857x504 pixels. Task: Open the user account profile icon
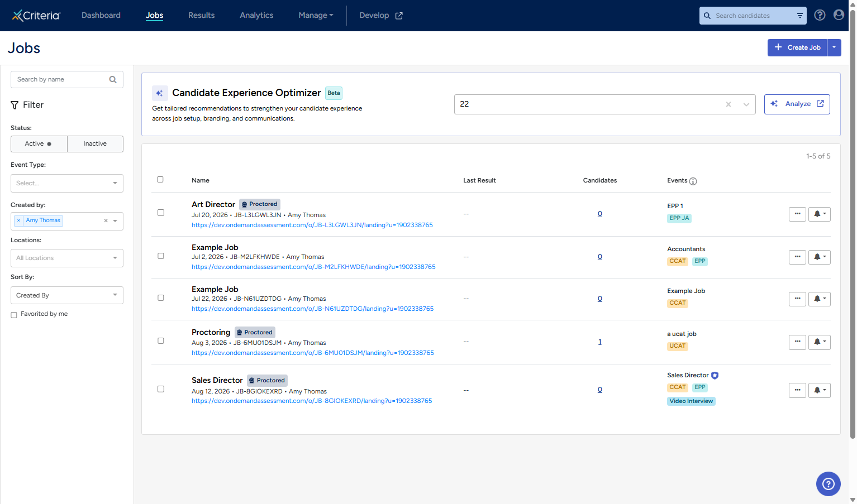[839, 15]
